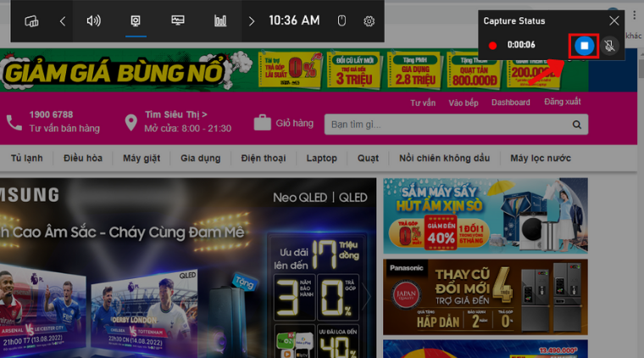Image resolution: width=644 pixels, height=358 pixels.
Task: Click the 13.490.000 promo banner at bottom
Action: (486, 349)
